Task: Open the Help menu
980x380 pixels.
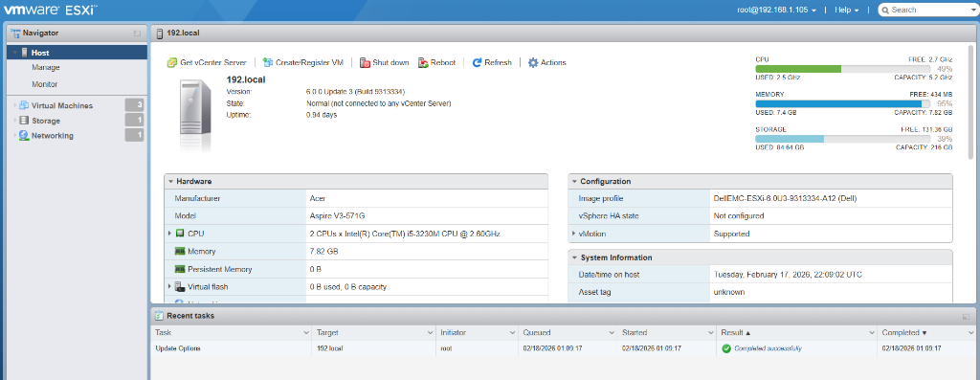Action: (x=848, y=10)
